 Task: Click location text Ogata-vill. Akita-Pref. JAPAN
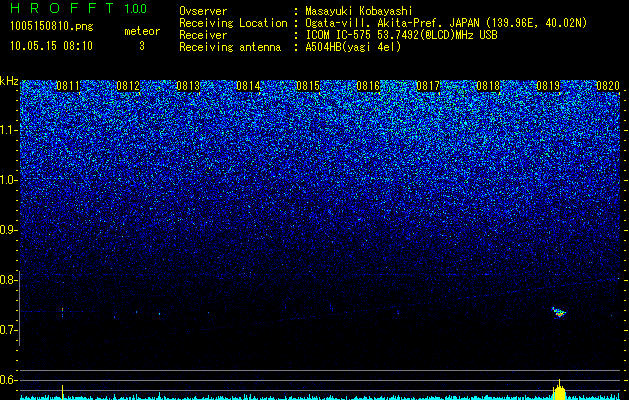pos(392,23)
